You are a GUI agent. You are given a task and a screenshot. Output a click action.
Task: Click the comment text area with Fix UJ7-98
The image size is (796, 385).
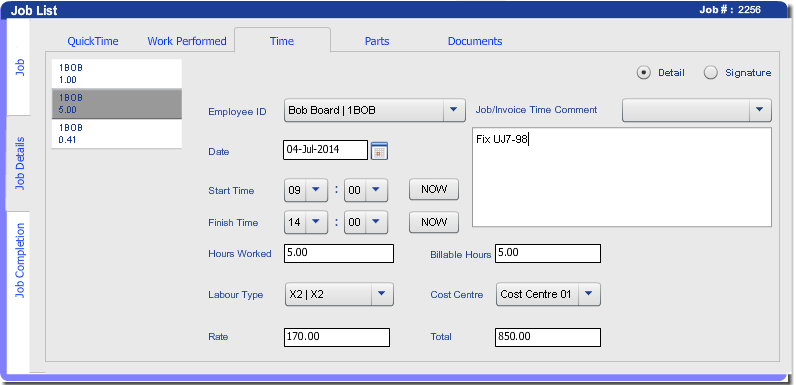(622, 177)
